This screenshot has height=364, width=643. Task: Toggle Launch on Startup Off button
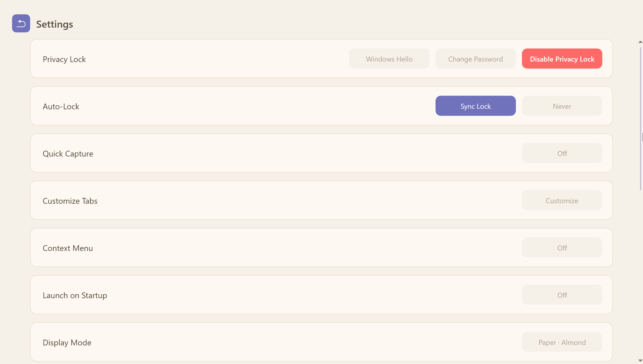tap(562, 295)
